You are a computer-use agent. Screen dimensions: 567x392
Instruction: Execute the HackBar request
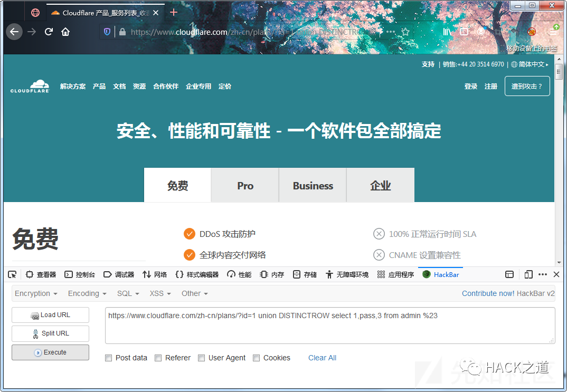(x=50, y=352)
